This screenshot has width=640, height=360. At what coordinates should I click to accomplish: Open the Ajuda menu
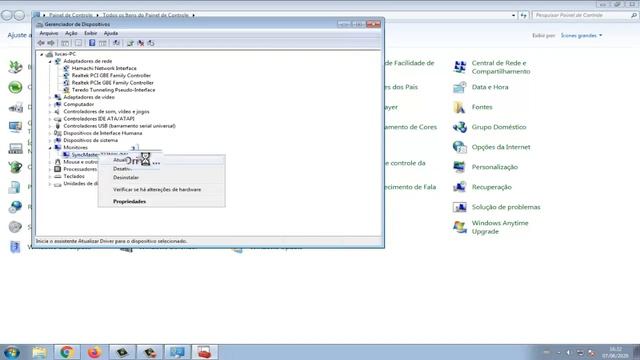(111, 33)
